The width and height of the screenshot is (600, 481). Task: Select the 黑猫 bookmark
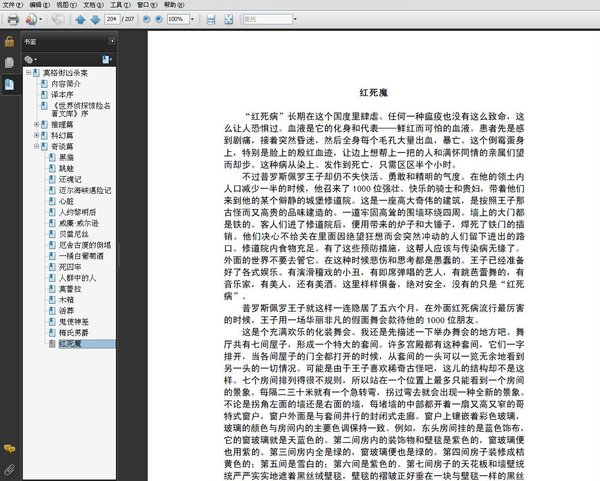pos(67,157)
